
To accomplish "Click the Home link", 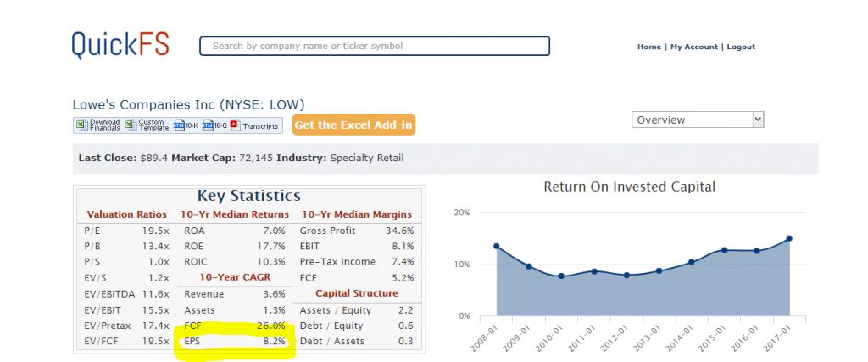I will tap(648, 47).
